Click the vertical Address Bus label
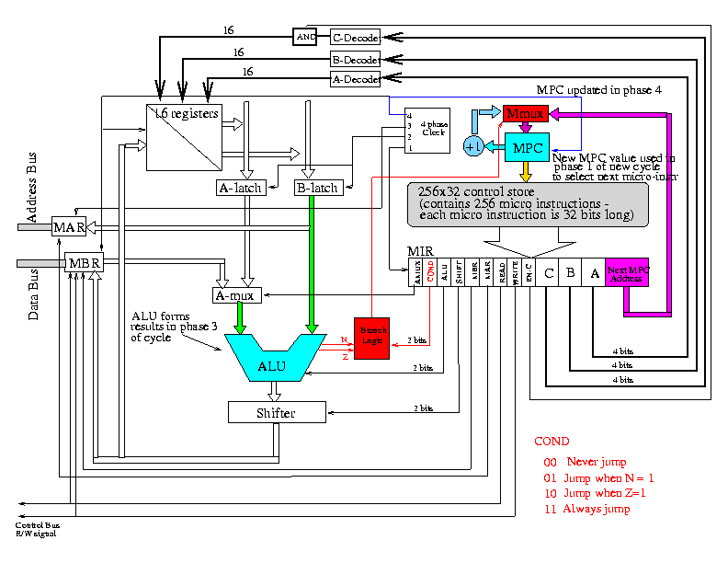Image resolution: width=728 pixels, height=563 pixels. click(31, 187)
